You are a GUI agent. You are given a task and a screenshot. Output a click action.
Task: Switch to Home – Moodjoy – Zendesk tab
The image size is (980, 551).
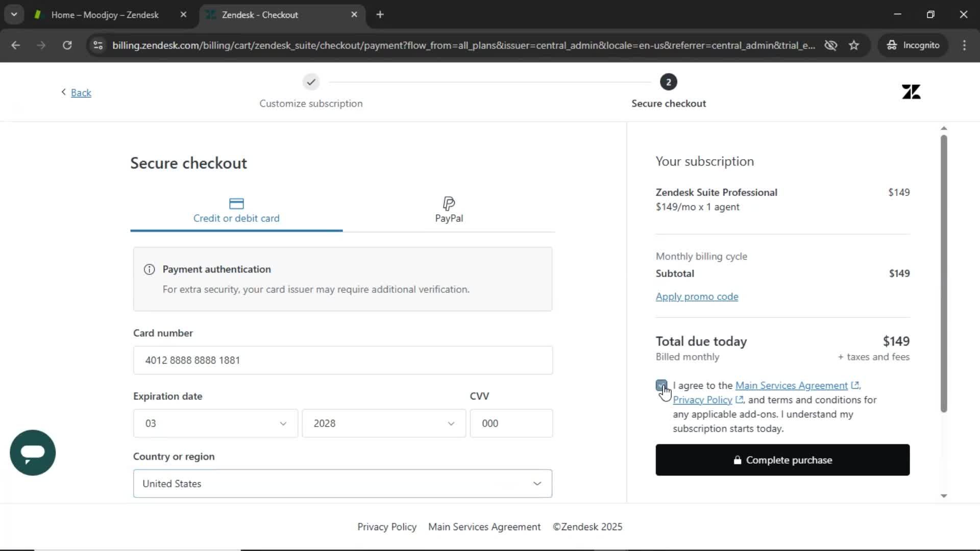pyautogui.click(x=105, y=15)
